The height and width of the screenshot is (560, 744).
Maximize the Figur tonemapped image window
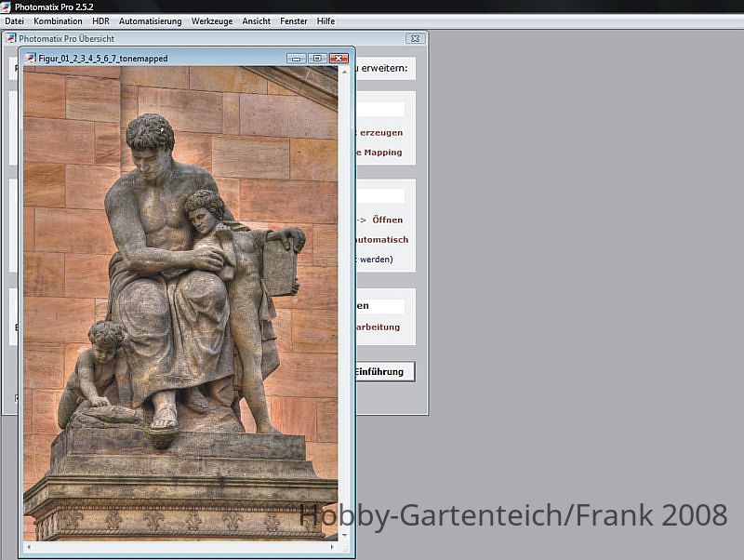click(317, 59)
